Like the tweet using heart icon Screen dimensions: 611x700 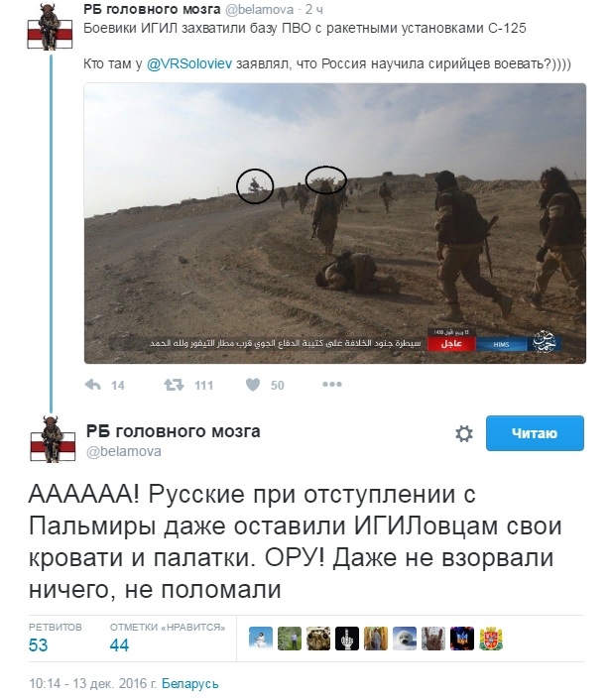coord(253,385)
